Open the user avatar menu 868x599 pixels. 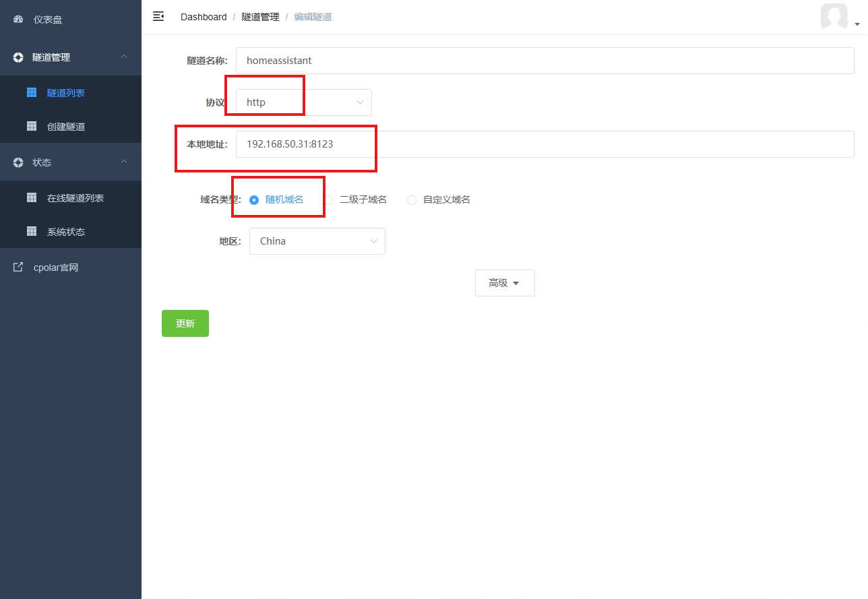pos(834,16)
